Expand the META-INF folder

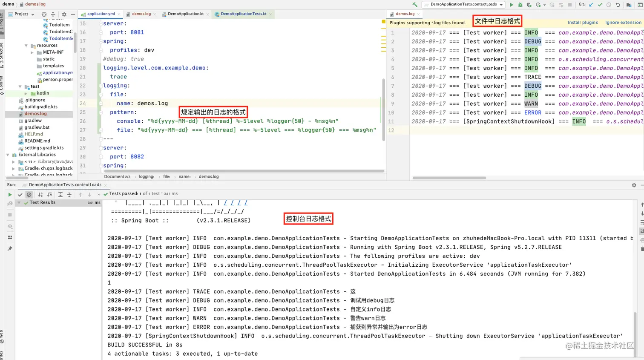pos(32,52)
